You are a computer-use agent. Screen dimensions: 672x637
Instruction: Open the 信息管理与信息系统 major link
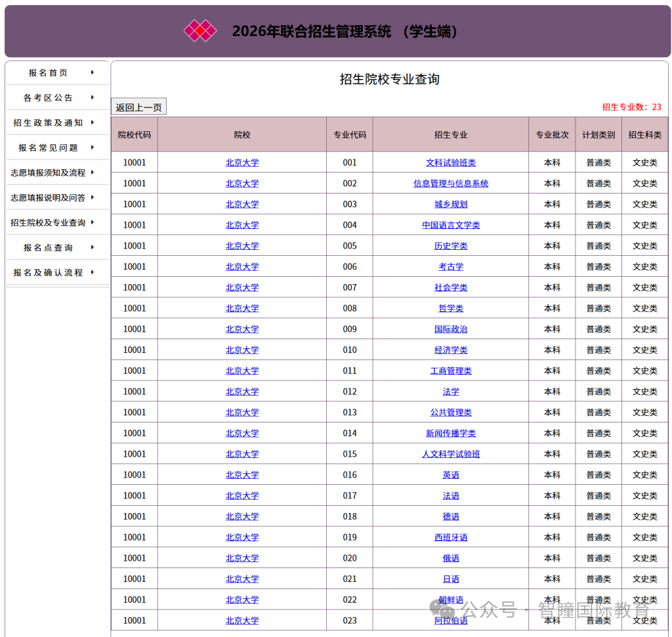click(x=450, y=183)
